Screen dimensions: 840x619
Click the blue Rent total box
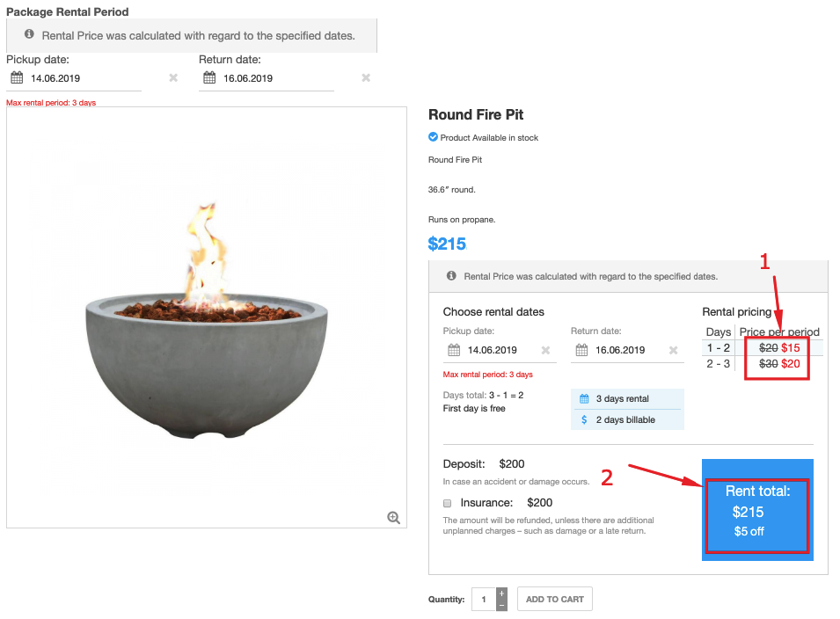click(x=757, y=510)
